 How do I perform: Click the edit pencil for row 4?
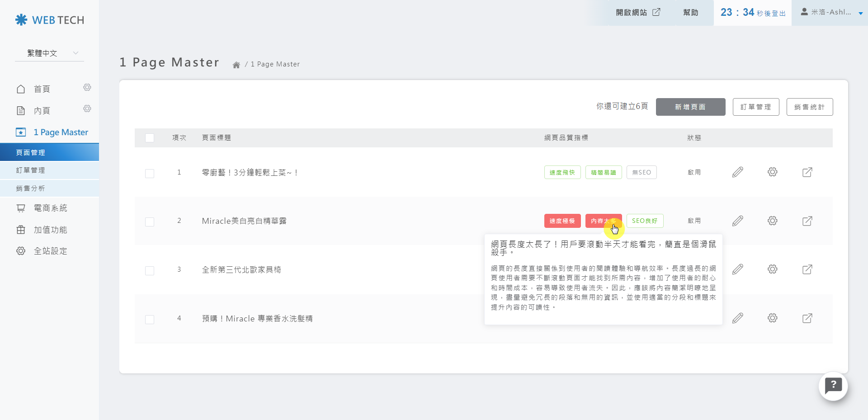[x=737, y=318]
